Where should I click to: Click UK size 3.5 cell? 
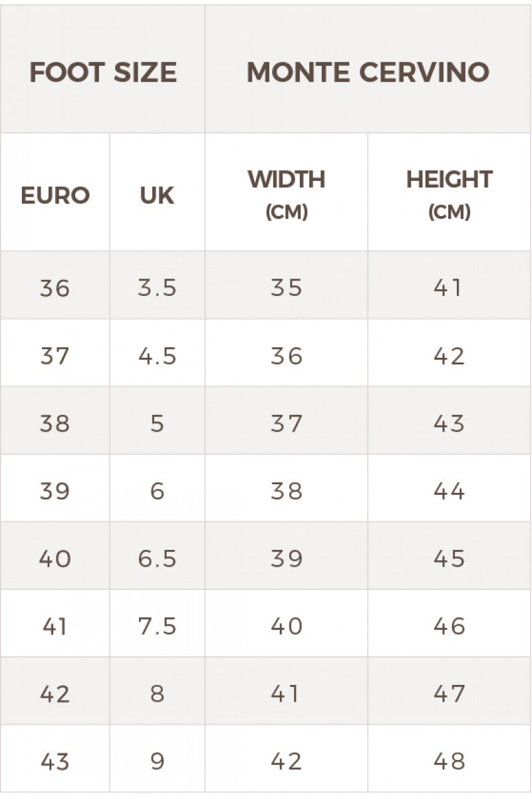click(157, 287)
